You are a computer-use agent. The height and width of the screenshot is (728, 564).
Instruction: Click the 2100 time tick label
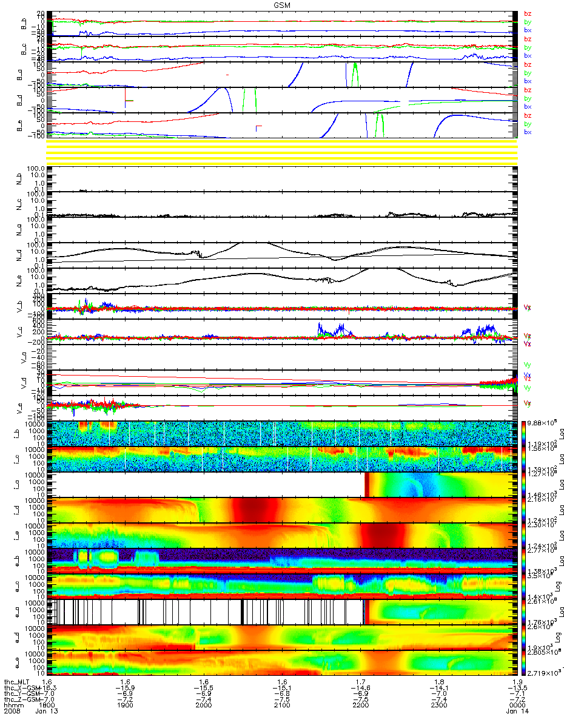coord(282,705)
